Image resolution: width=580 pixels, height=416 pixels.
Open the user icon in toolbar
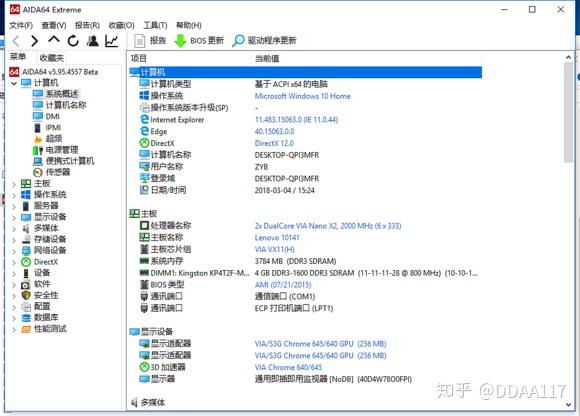coord(92,41)
